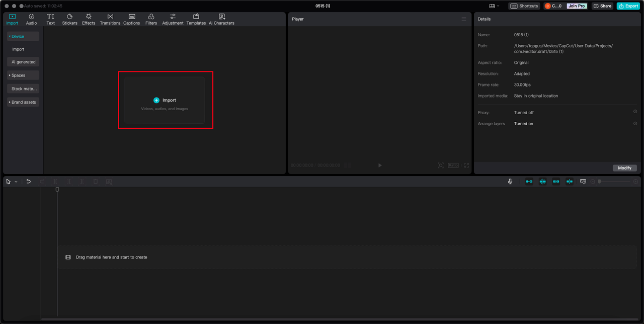The height and width of the screenshot is (324, 644).
Task: Toggle clip linkage in the timeline
Action: (x=556, y=181)
